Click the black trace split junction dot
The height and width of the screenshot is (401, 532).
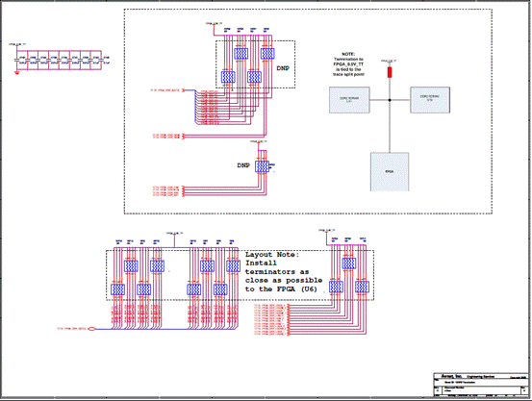pyautogui.click(x=390, y=100)
